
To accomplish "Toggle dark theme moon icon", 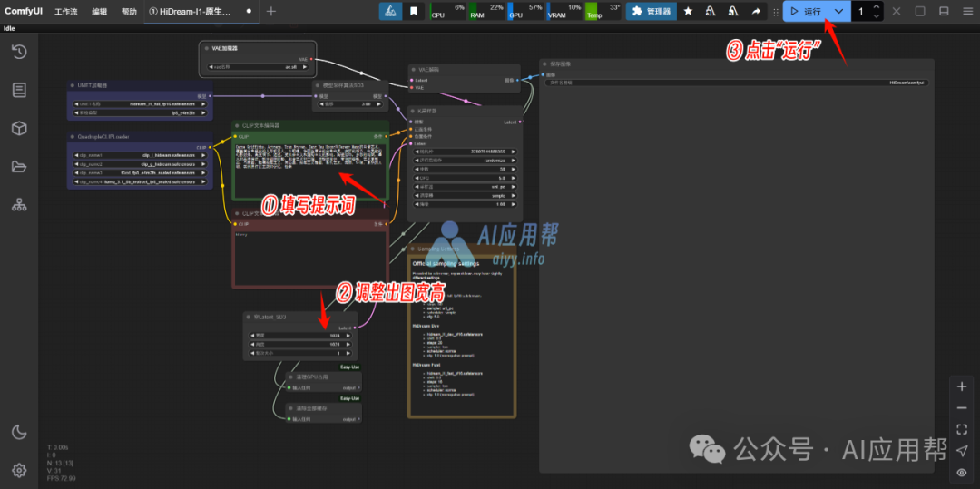I will pyautogui.click(x=19, y=432).
